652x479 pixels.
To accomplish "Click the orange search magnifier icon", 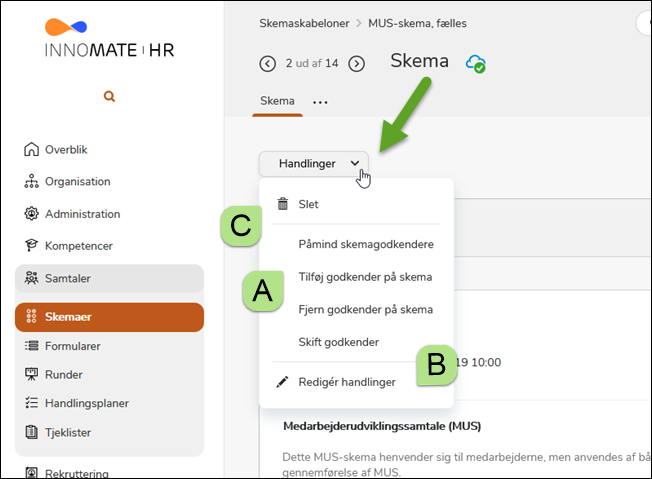I will 109,97.
